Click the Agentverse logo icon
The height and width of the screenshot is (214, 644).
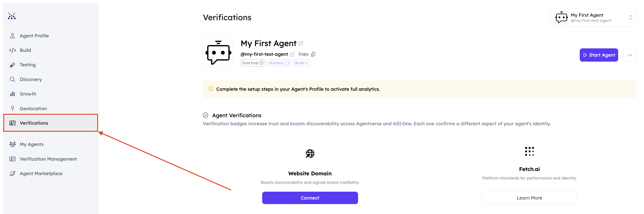(x=12, y=16)
